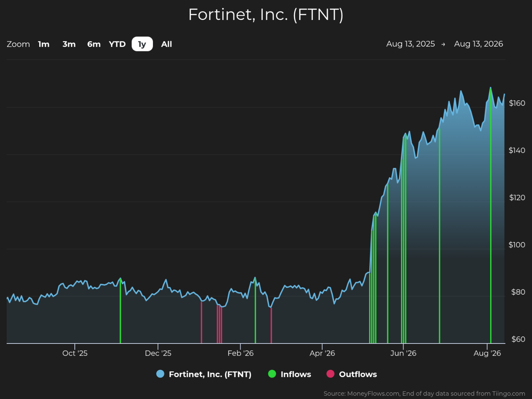Click the Aug '26 axis label
This screenshot has width=532, height=399.
[487, 353]
